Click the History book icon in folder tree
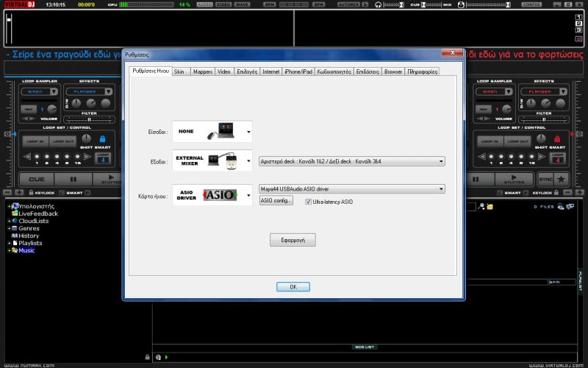 [x=15, y=236]
